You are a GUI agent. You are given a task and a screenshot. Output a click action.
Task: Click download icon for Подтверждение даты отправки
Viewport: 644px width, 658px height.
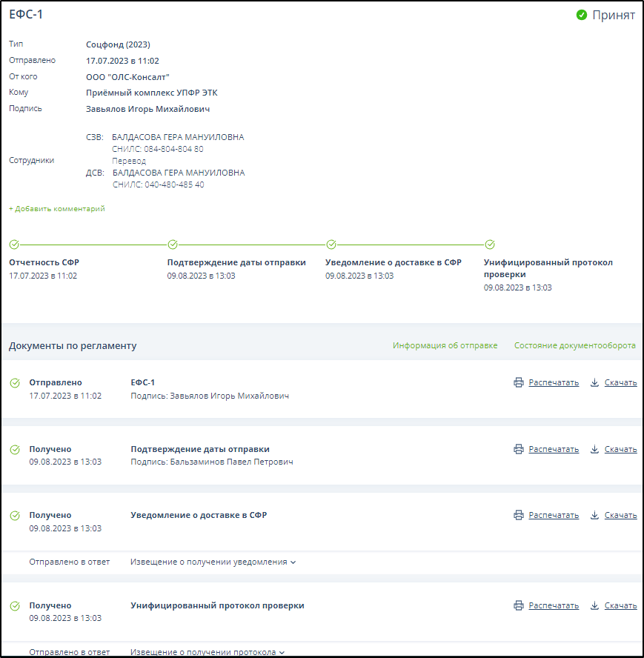click(x=594, y=449)
